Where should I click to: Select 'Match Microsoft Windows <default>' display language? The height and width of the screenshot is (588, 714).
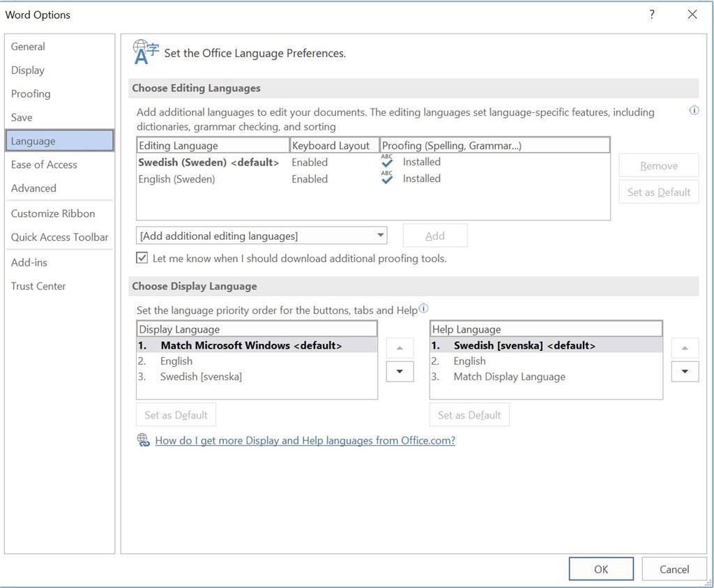(x=257, y=345)
